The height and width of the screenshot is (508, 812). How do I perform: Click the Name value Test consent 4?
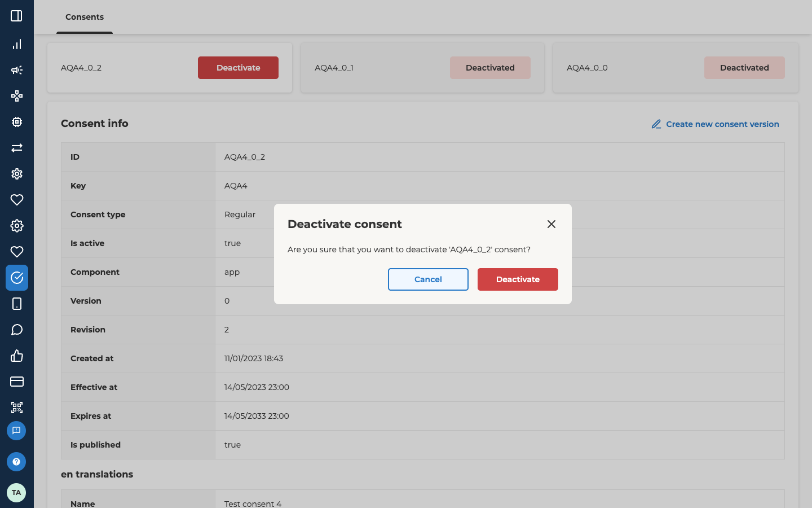pos(253,503)
